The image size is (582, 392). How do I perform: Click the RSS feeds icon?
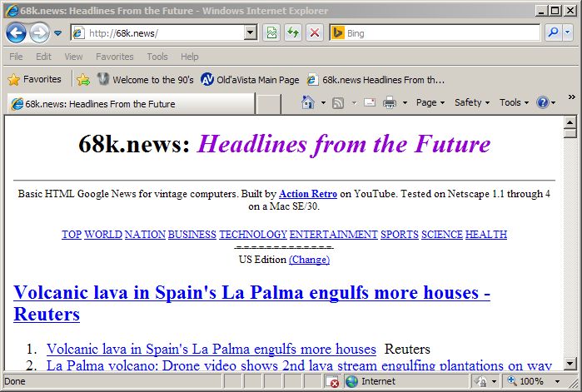coord(338,102)
